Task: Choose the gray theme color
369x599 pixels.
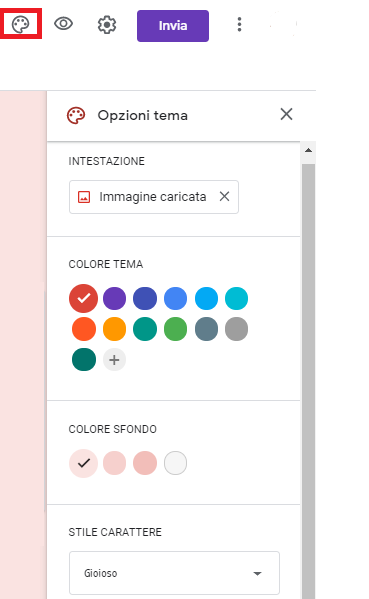Action: click(236, 329)
